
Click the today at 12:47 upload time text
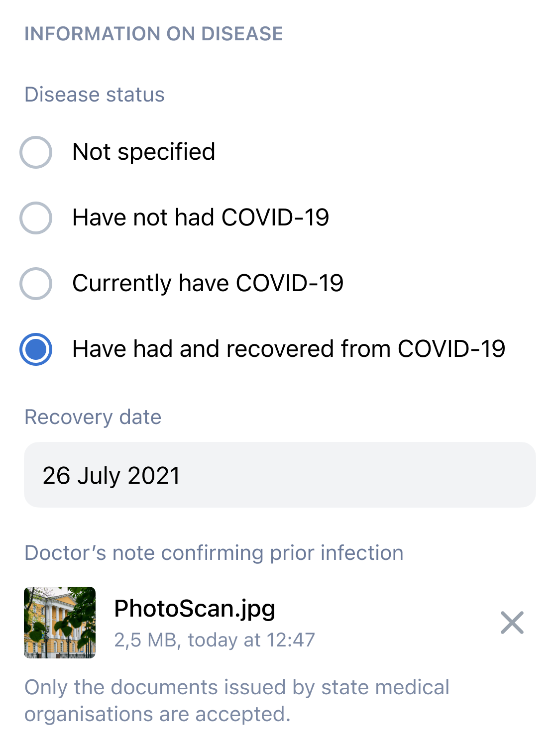251,640
